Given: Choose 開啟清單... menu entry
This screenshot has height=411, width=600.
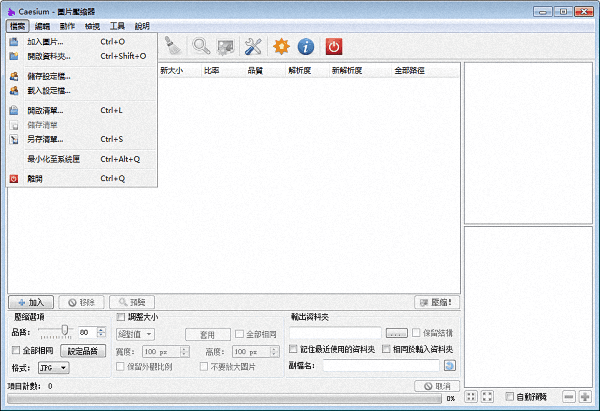Looking at the screenshot, I should [81, 111].
